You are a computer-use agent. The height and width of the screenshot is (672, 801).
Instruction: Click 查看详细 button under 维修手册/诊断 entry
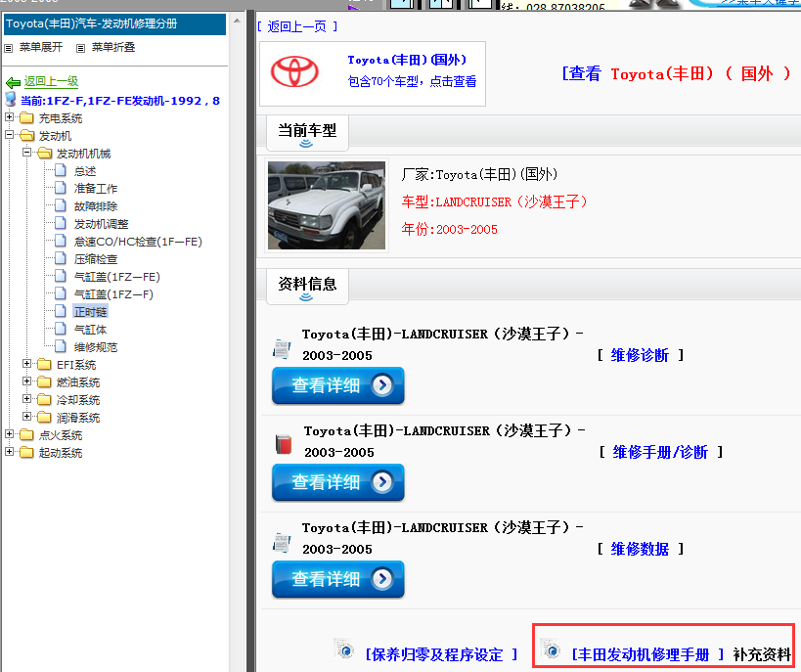[x=338, y=482]
